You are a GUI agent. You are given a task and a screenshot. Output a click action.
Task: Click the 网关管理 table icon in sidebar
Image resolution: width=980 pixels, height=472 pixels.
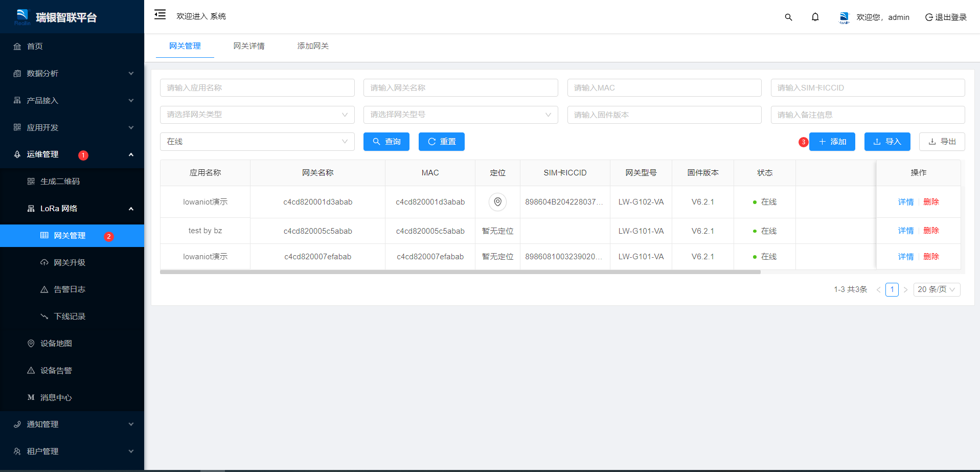pyautogui.click(x=44, y=235)
